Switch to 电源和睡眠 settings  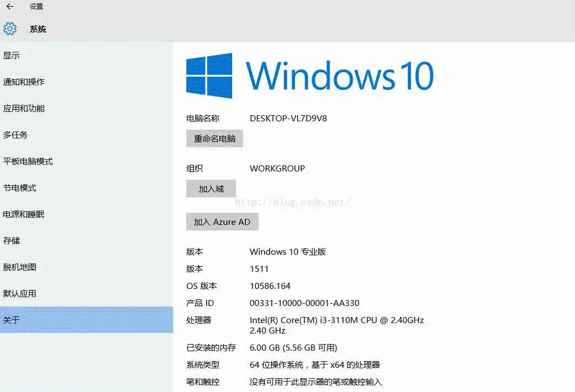tap(24, 214)
